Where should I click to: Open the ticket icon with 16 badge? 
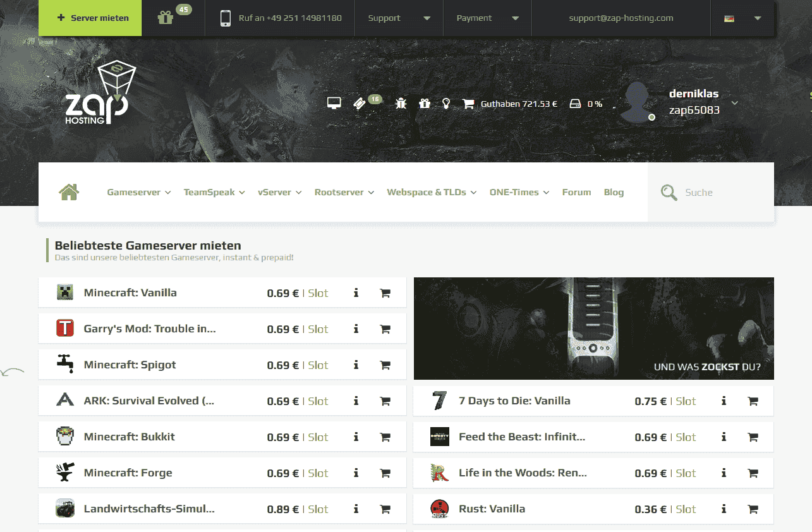click(360, 103)
